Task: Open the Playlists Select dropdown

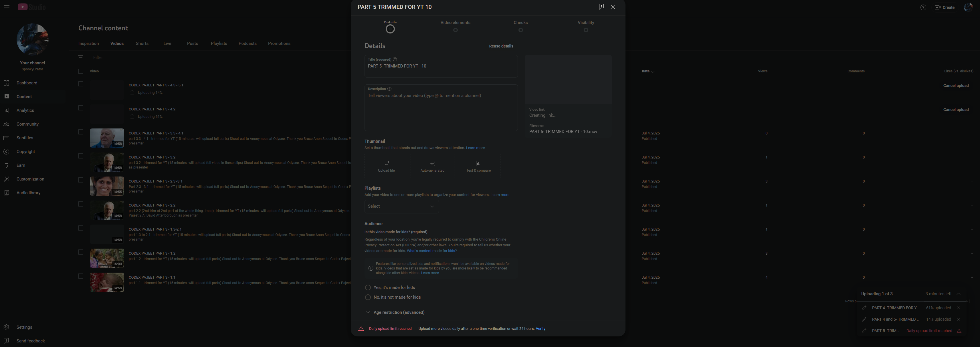Action: point(401,206)
